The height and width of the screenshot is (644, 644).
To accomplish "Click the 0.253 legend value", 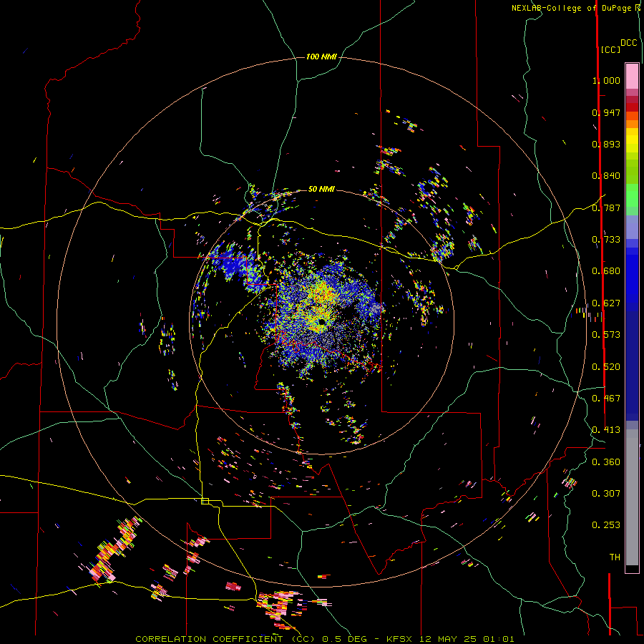I will pyautogui.click(x=606, y=525).
